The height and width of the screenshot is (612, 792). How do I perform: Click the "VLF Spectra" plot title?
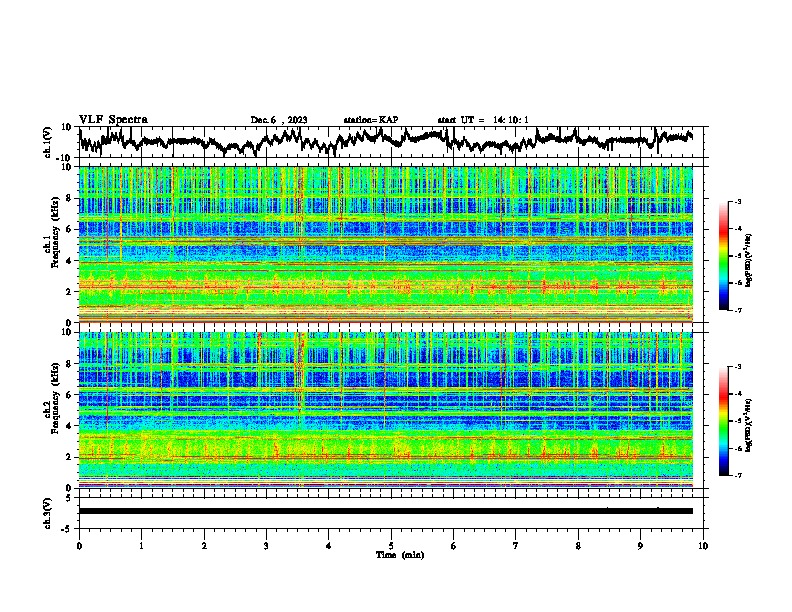click(113, 120)
